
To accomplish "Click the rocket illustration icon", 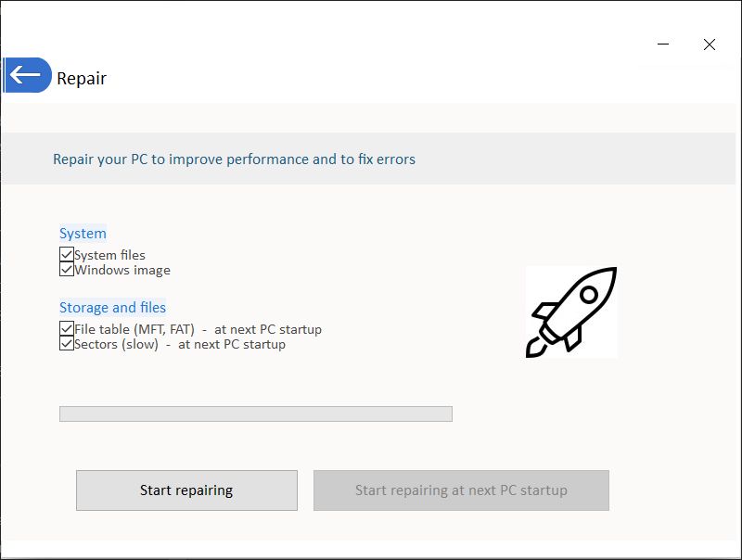I will (571, 312).
